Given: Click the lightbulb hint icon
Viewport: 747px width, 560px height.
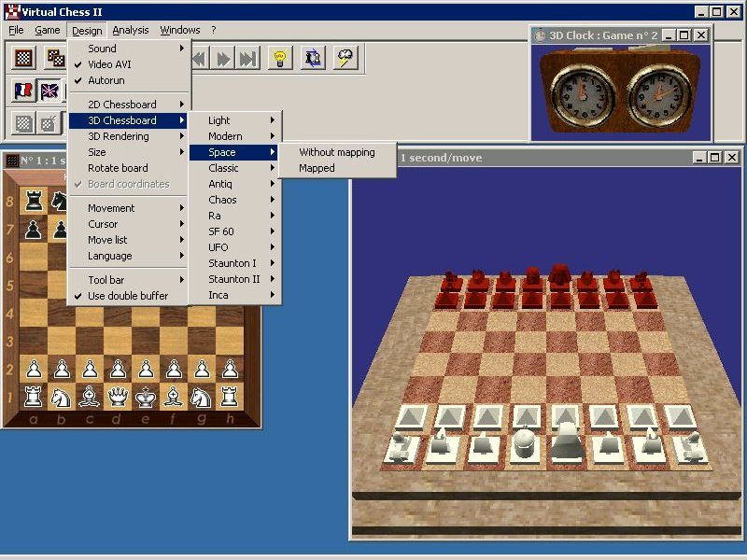Looking at the screenshot, I should (x=278, y=59).
